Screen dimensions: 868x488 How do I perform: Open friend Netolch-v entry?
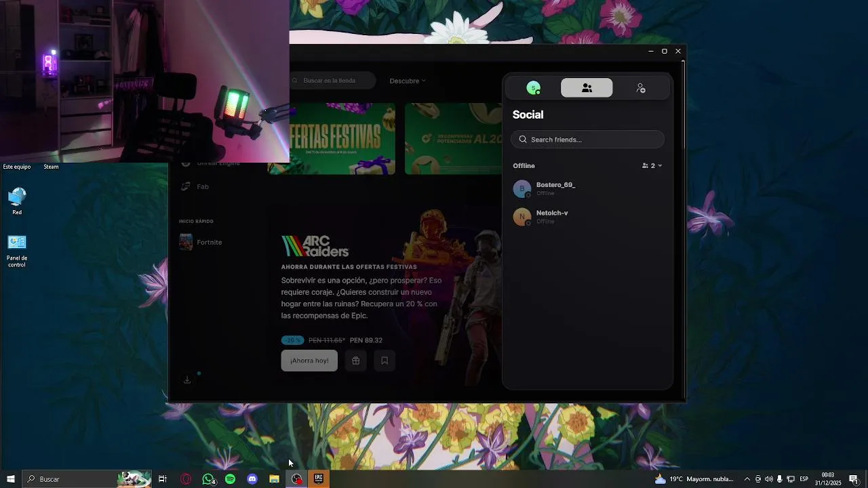pyautogui.click(x=587, y=217)
